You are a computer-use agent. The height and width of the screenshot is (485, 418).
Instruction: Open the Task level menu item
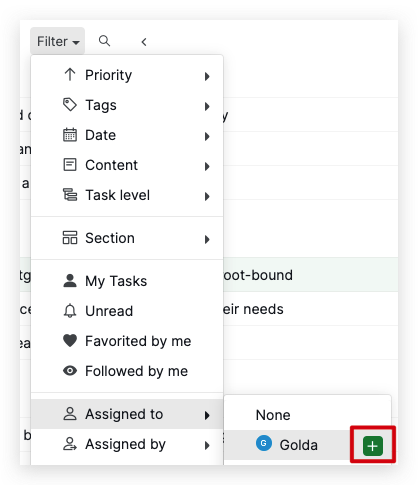(127, 195)
